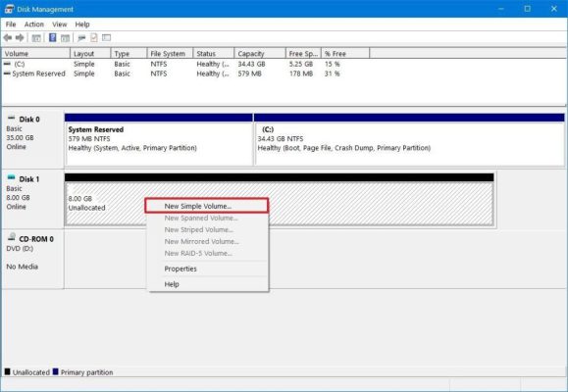Click the Disk Management title bar icon
Viewport: 568px width, 392px height.
pyautogui.click(x=10, y=9)
